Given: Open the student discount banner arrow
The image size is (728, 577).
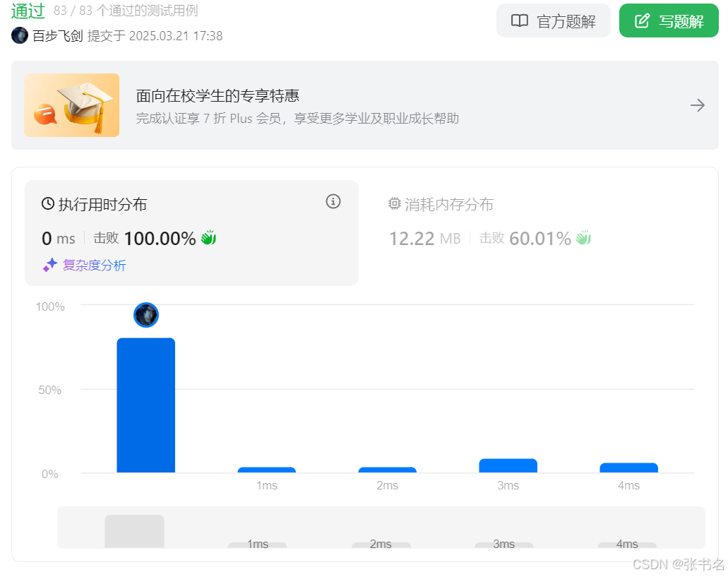Looking at the screenshot, I should [698, 105].
